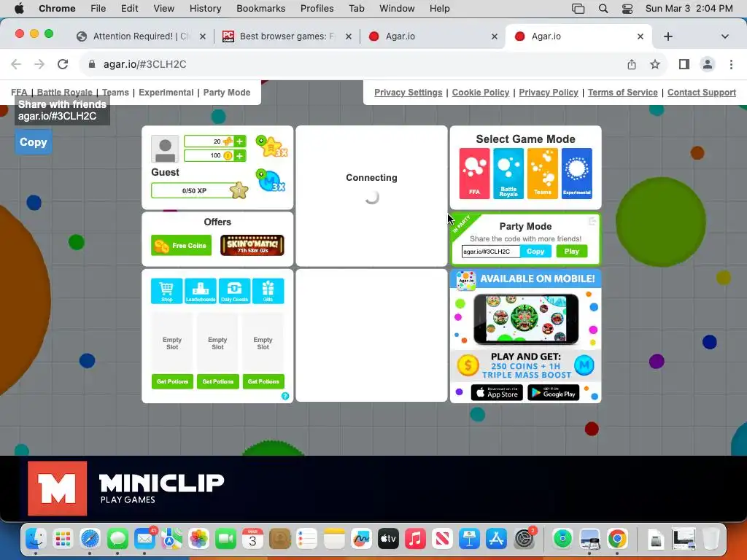Screen dimensions: 747x560
Task: Click the App Store download badge
Action: click(x=497, y=393)
